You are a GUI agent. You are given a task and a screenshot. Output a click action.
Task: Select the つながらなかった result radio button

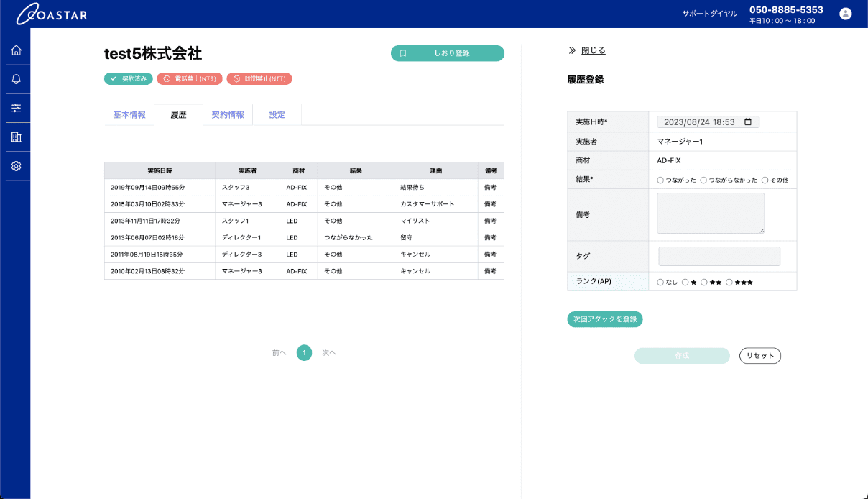[x=703, y=180]
